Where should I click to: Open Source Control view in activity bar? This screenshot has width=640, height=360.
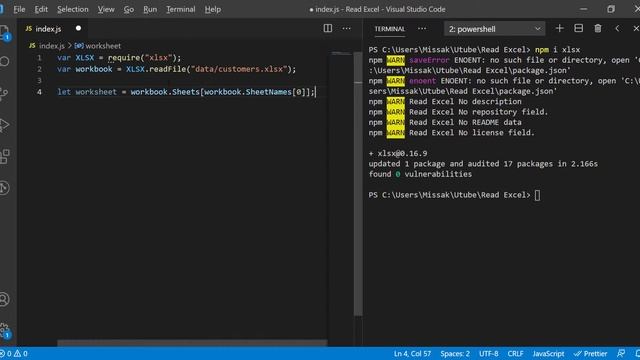tap(4, 93)
